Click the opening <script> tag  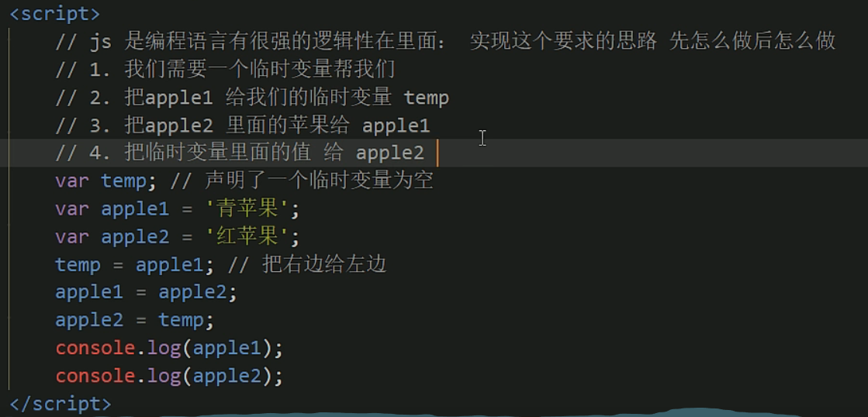point(54,14)
